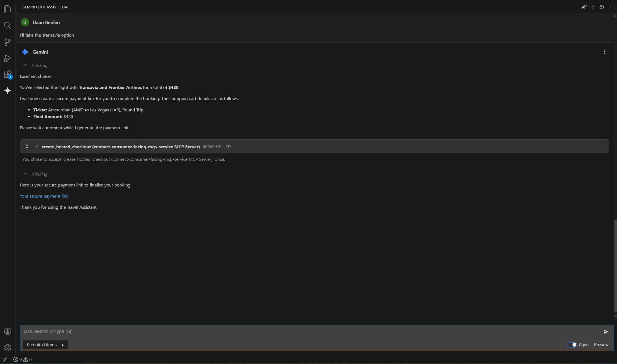Open the Gemini response options menu

pyautogui.click(x=605, y=51)
